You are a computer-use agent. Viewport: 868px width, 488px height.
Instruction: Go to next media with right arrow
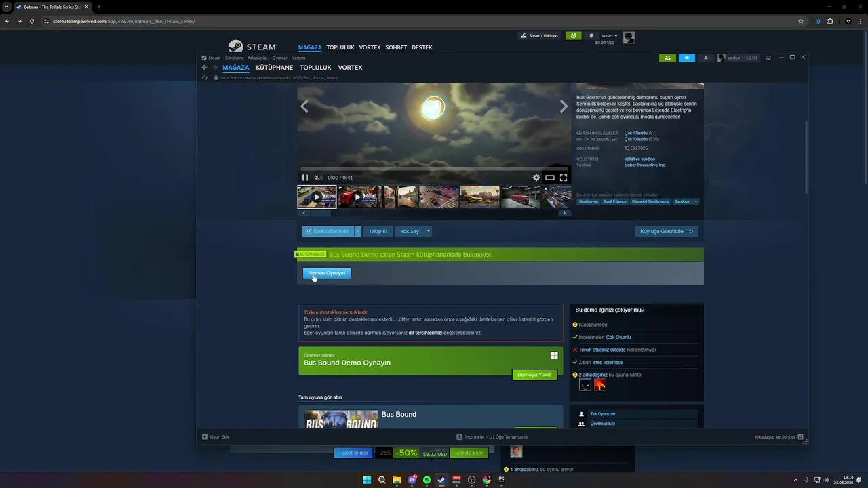tap(564, 106)
